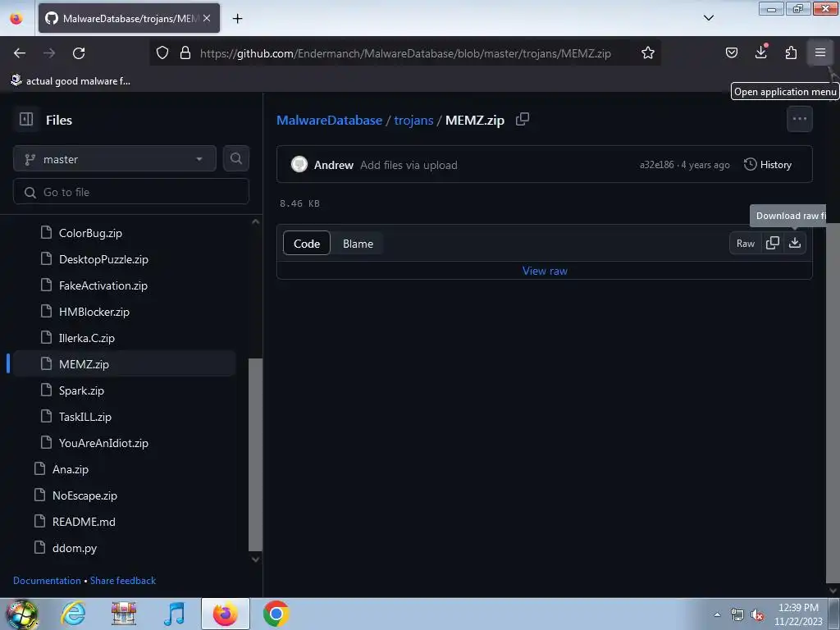Bookmark this page with the star icon
Screen dimensions: 840x630
pyautogui.click(x=648, y=53)
